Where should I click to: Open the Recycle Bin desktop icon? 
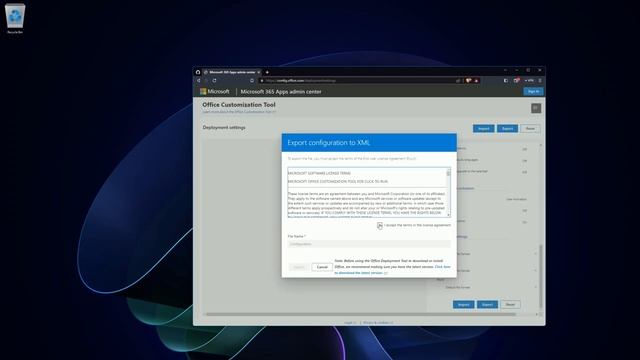click(x=15, y=19)
